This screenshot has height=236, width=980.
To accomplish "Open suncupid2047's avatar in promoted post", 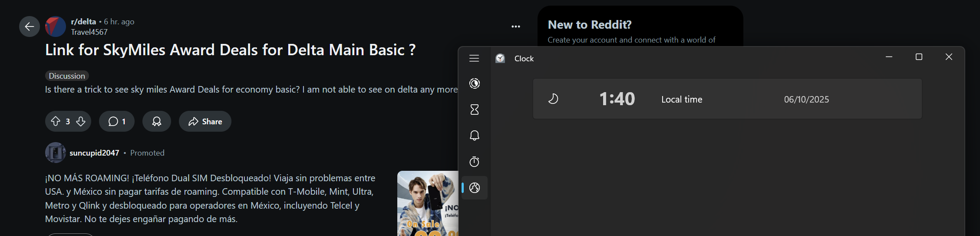I will (56, 153).
